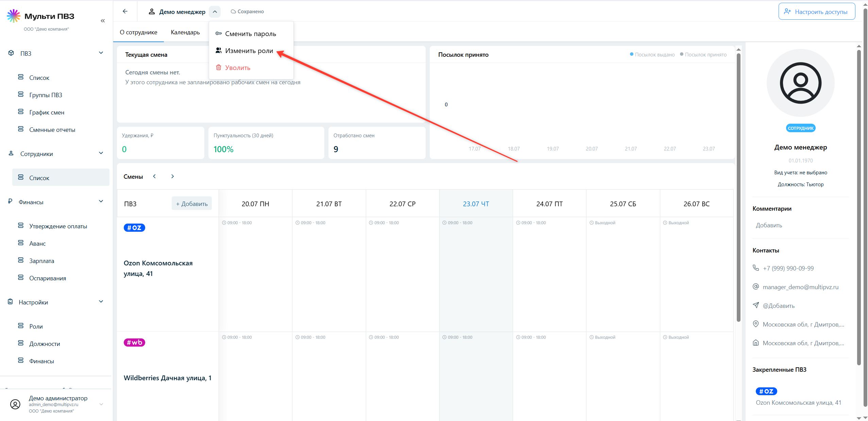Click Wildberries Дачная улица, 1 row

coord(168,378)
